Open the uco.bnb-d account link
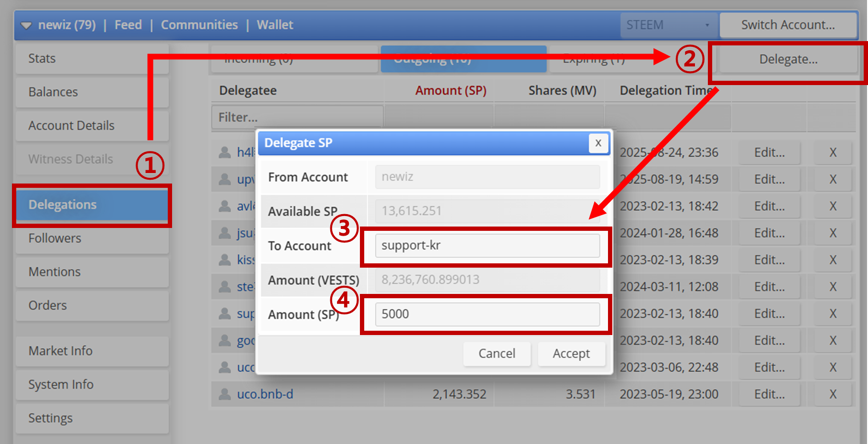Viewport: 868px width, 444px height. point(265,394)
